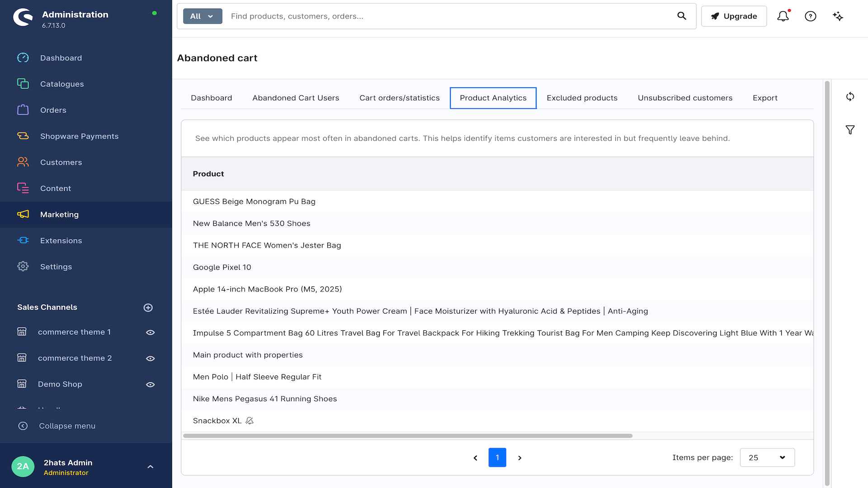Click the muted bell icon beside Snackbox XL
The width and height of the screenshot is (868, 488).
(x=250, y=421)
